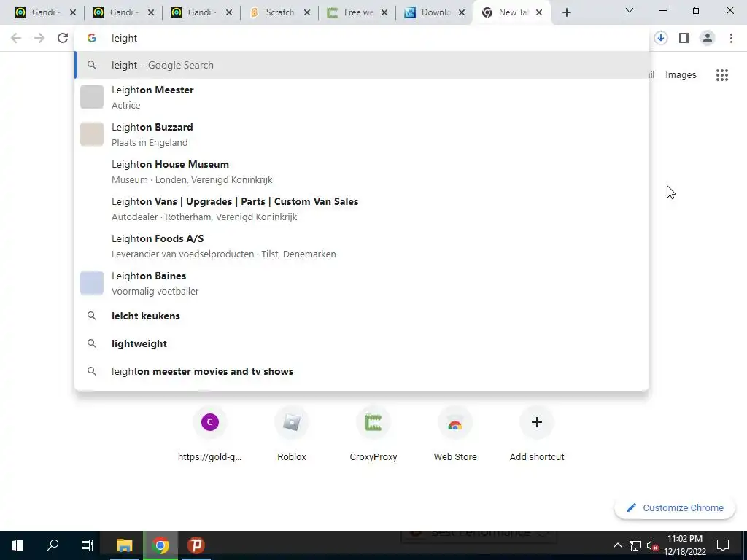Image resolution: width=747 pixels, height=560 pixels.
Task: Open Chrome downloads icon
Action: pos(661,38)
